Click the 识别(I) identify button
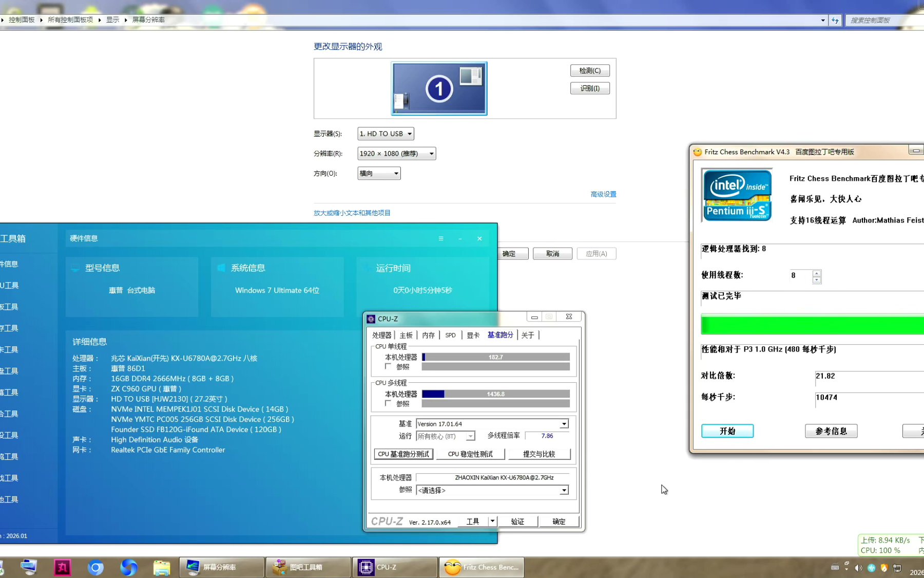The height and width of the screenshot is (578, 924). click(590, 88)
